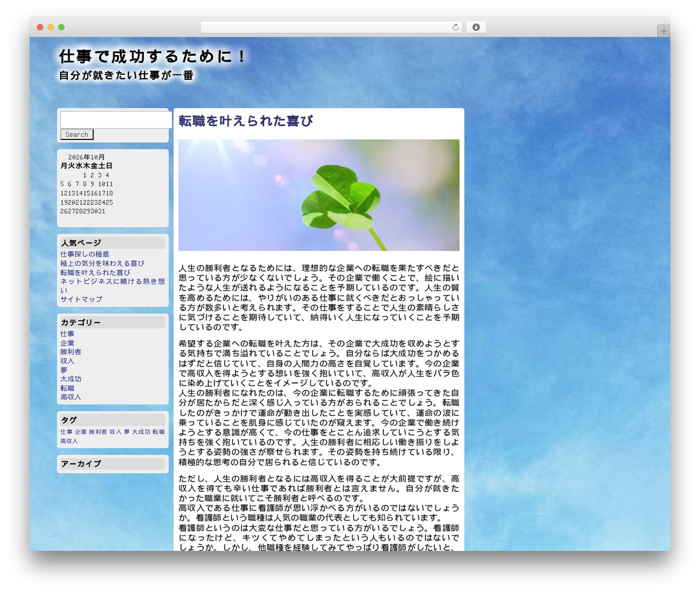Click the 高収入 tag in tag cloud
The height and width of the screenshot is (593, 700).
click(69, 441)
